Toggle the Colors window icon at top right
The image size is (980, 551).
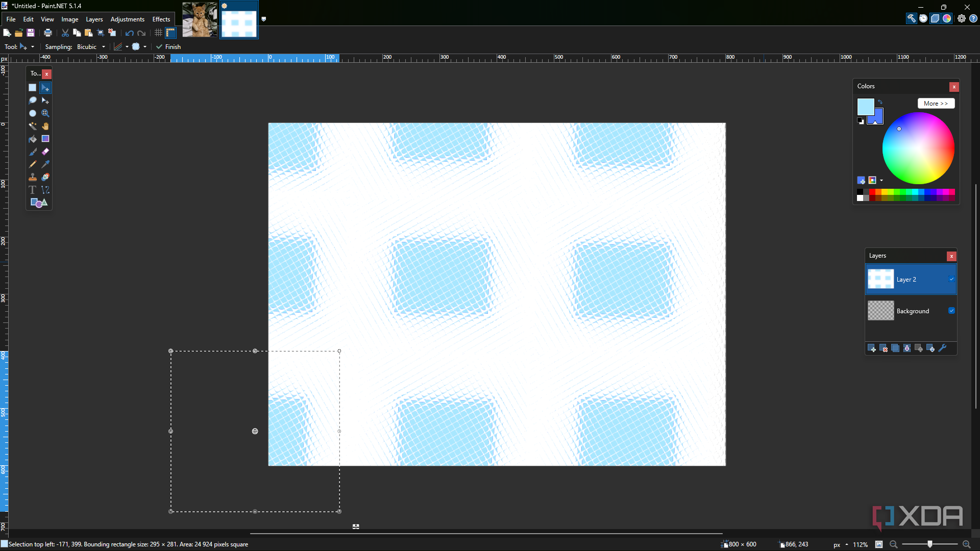947,18
